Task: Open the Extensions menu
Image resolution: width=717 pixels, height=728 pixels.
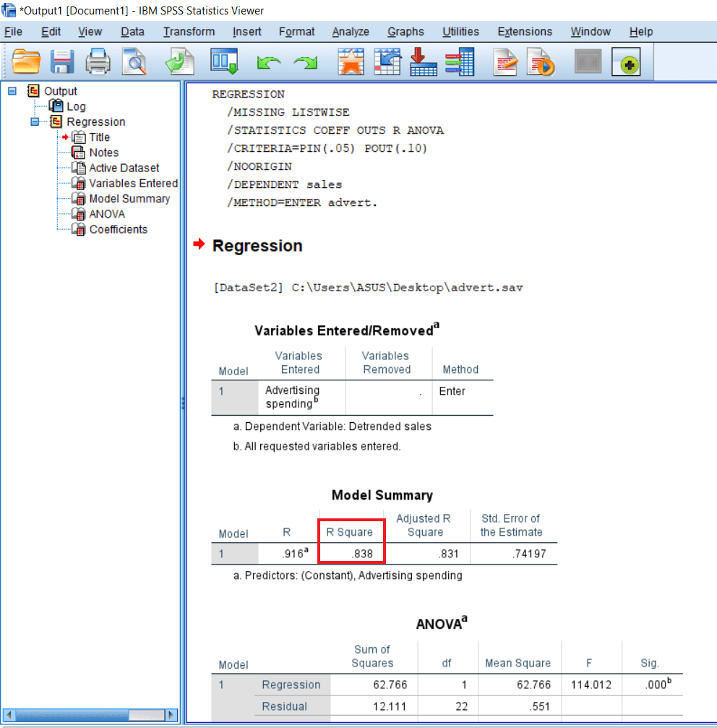Action: pos(525,32)
